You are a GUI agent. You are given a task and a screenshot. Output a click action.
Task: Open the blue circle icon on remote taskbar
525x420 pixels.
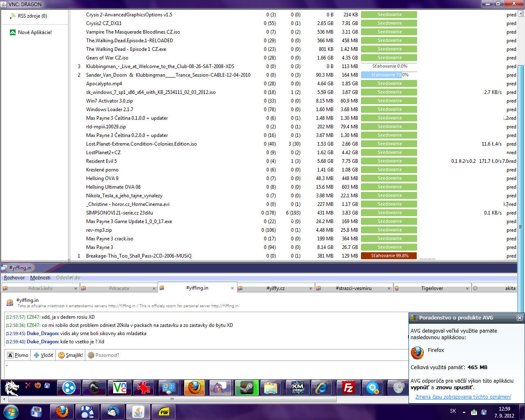pyautogui.click(x=68, y=387)
